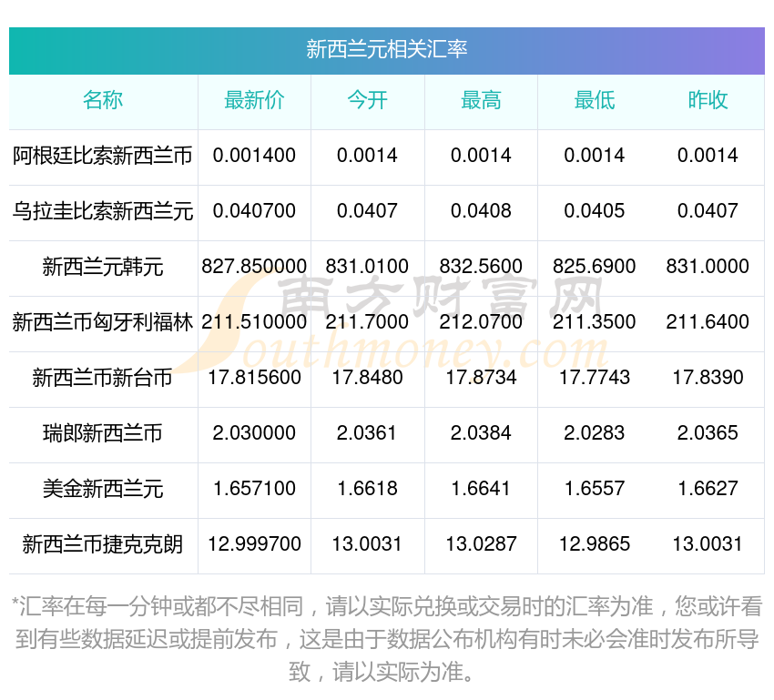The width and height of the screenshot is (774, 700).
Task: Select the row name 新西兰币捷克克朗
Action: click(x=103, y=544)
